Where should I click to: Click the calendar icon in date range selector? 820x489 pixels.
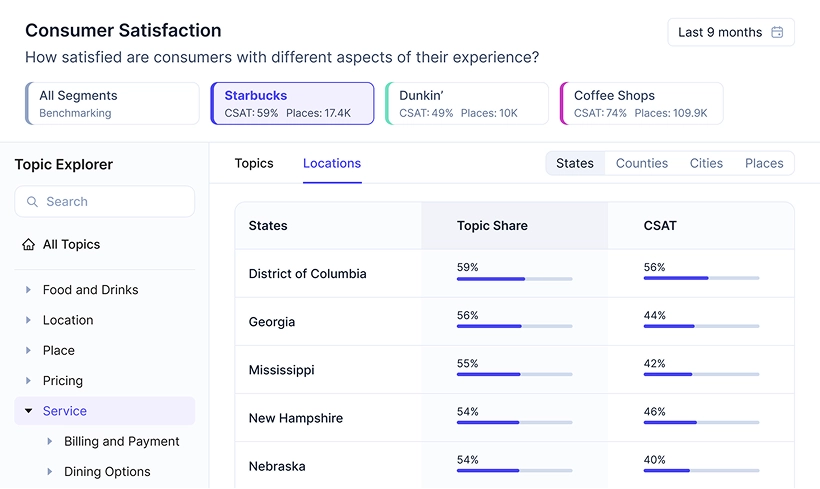click(777, 32)
